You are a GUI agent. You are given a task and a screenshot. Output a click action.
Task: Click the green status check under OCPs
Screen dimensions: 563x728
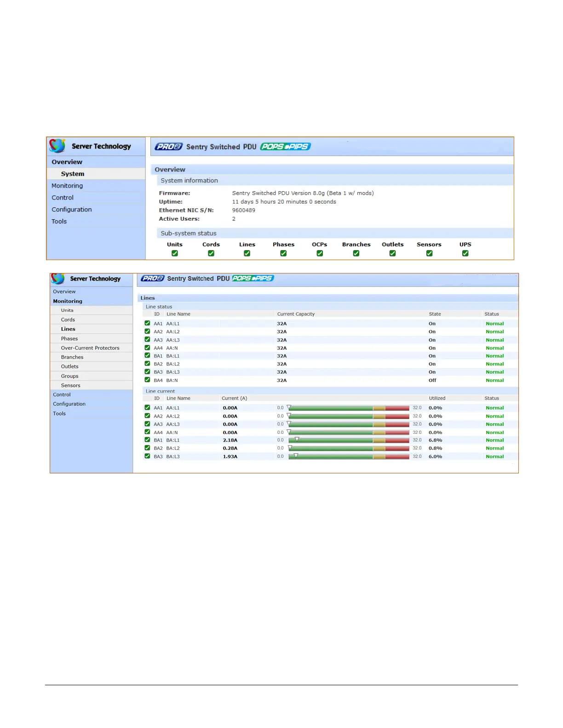(320, 253)
